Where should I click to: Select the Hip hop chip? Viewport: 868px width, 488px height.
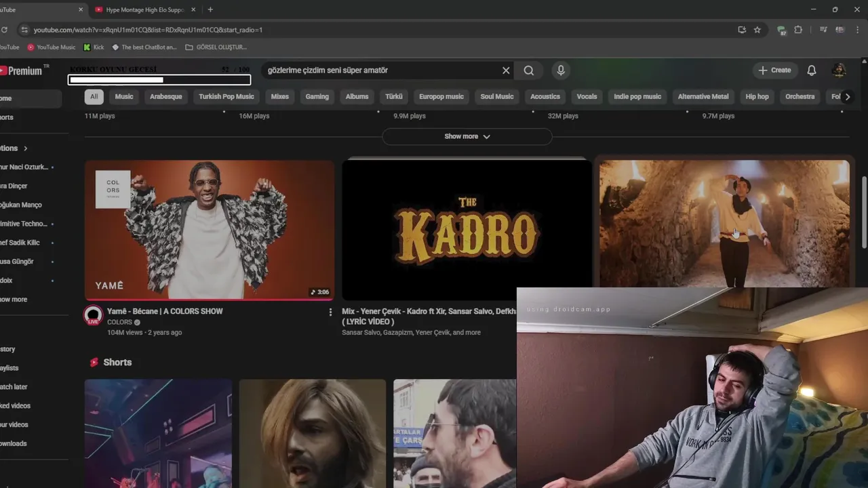coord(757,97)
